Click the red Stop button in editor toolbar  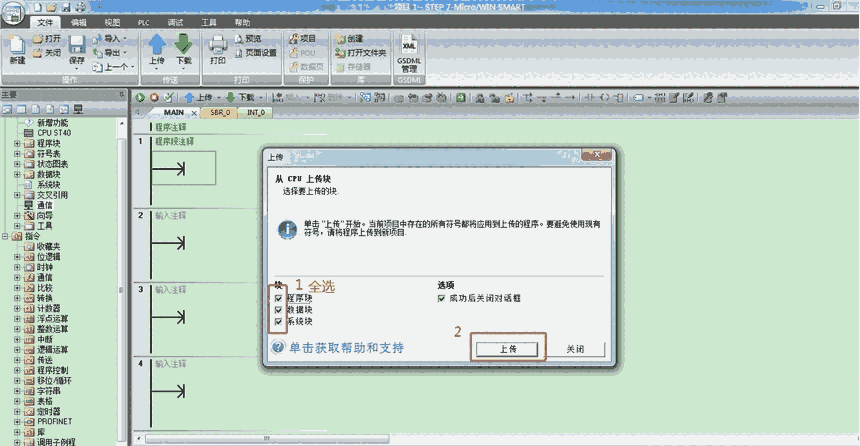pyautogui.click(x=154, y=97)
